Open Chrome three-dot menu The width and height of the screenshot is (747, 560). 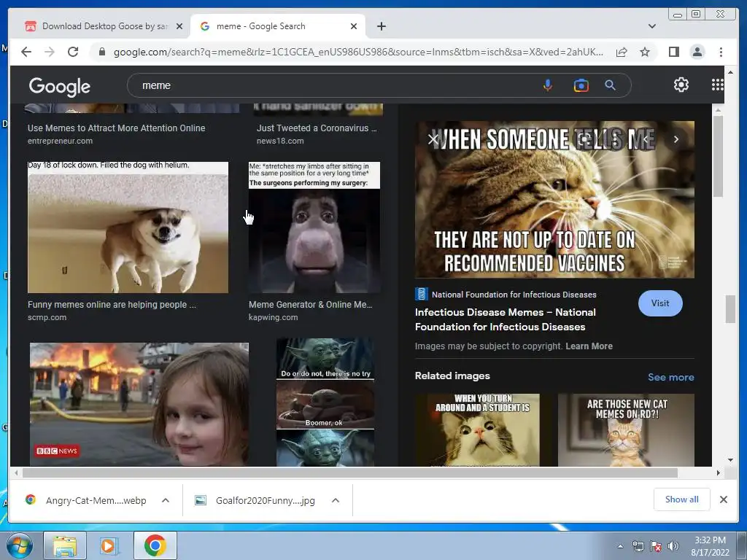tap(721, 52)
